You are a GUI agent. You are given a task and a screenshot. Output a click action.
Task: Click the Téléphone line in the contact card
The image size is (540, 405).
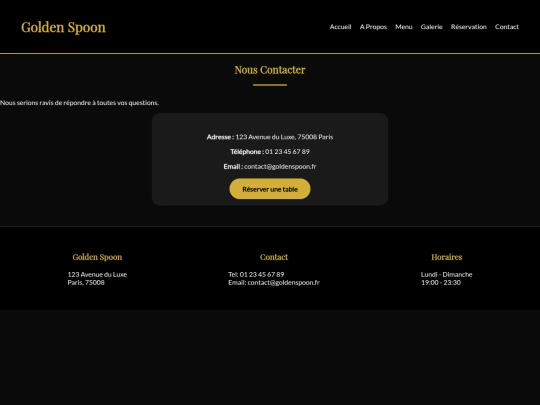coord(270,152)
